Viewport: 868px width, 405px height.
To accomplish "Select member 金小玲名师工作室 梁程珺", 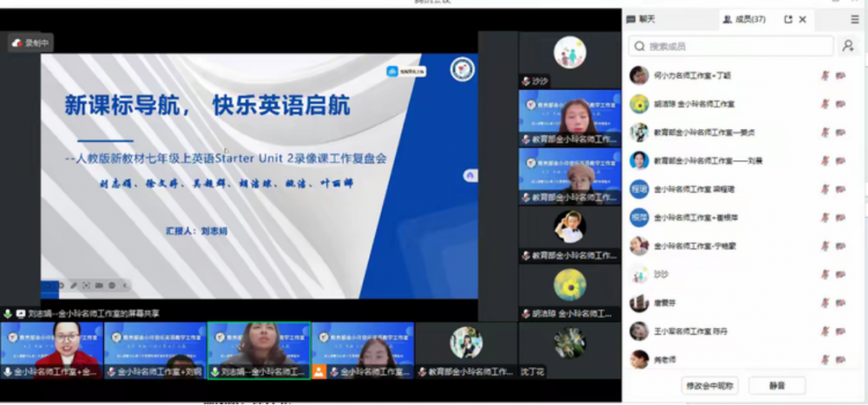I will click(x=742, y=189).
